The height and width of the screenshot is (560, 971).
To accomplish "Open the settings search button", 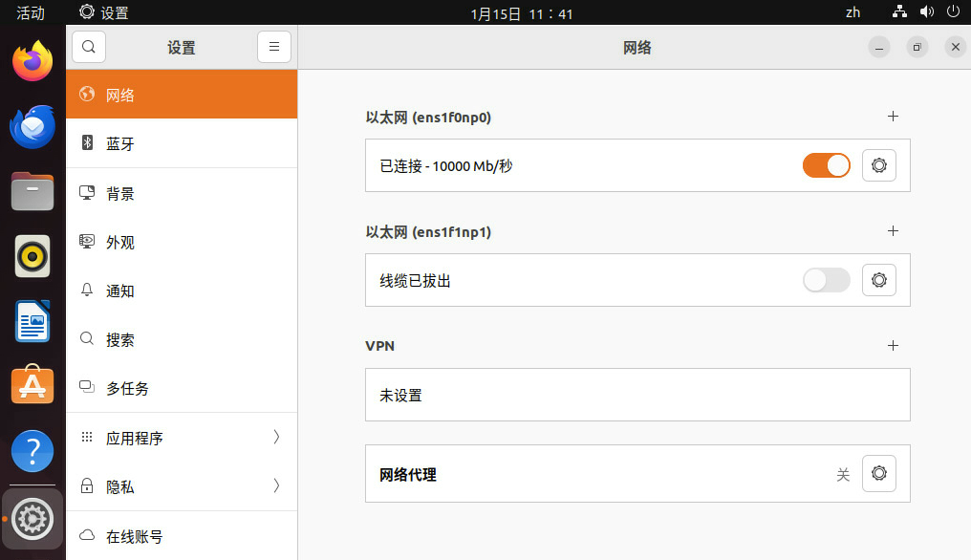I will [x=89, y=47].
